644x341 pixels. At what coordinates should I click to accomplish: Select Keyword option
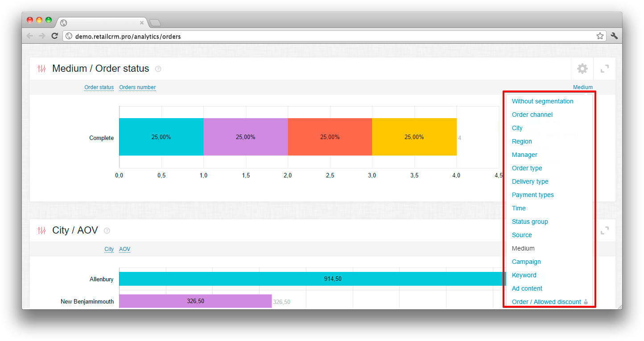coord(524,275)
